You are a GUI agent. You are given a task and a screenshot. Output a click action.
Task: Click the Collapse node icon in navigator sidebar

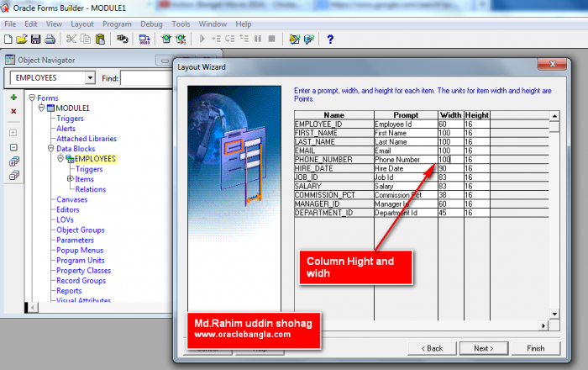13,147
